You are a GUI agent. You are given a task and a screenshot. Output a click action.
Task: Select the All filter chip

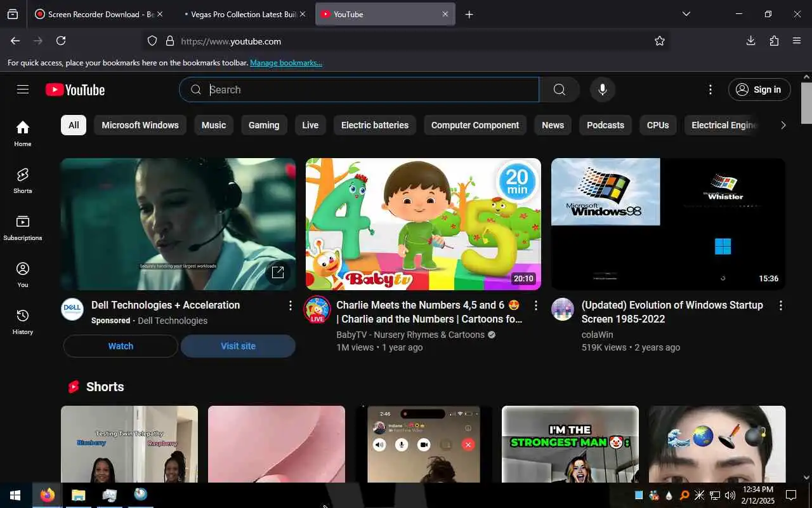pyautogui.click(x=74, y=125)
